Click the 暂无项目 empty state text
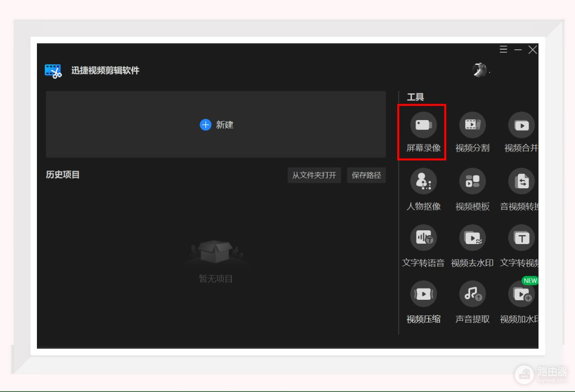Screen dimensions: 575x392 [x=216, y=279]
